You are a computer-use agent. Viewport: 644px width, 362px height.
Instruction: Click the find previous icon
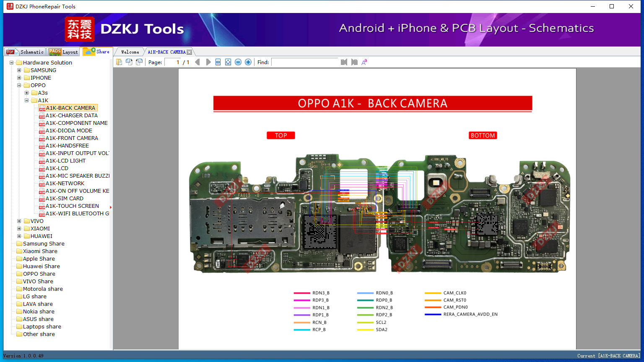pyautogui.click(x=344, y=62)
